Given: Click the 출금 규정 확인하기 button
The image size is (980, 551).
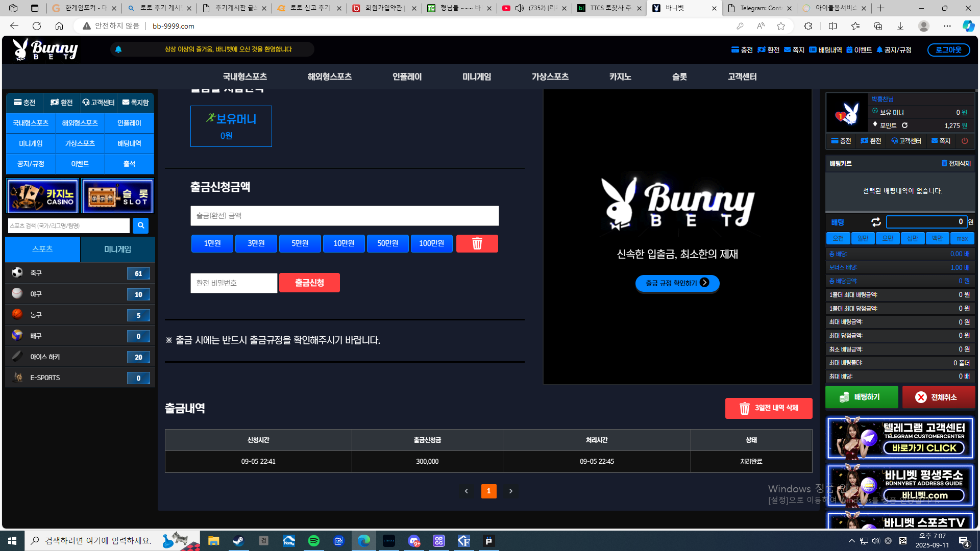Looking at the screenshot, I should [677, 283].
